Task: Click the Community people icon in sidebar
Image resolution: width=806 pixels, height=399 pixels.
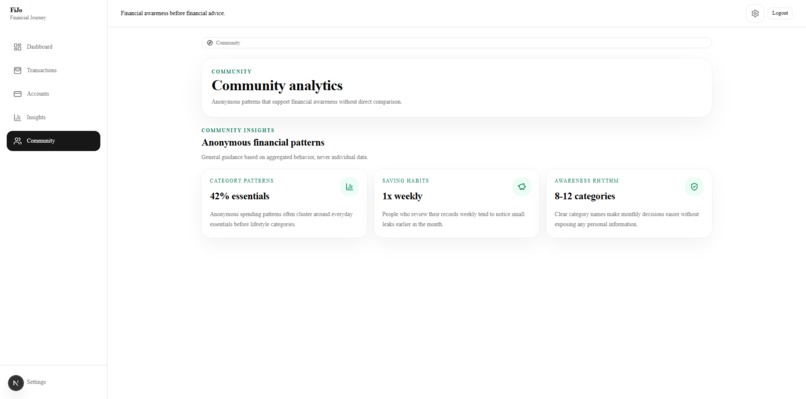Action: coord(17,141)
